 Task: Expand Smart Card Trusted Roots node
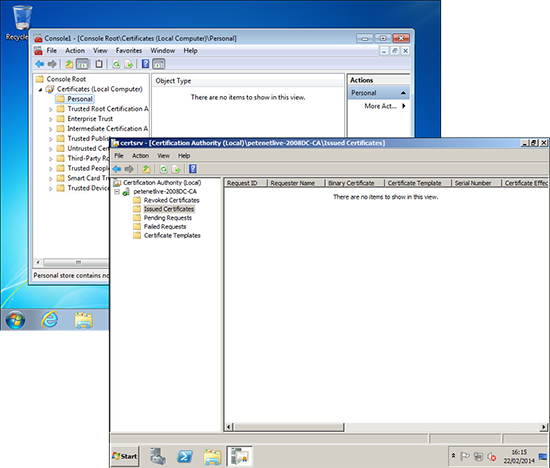tap(51, 179)
